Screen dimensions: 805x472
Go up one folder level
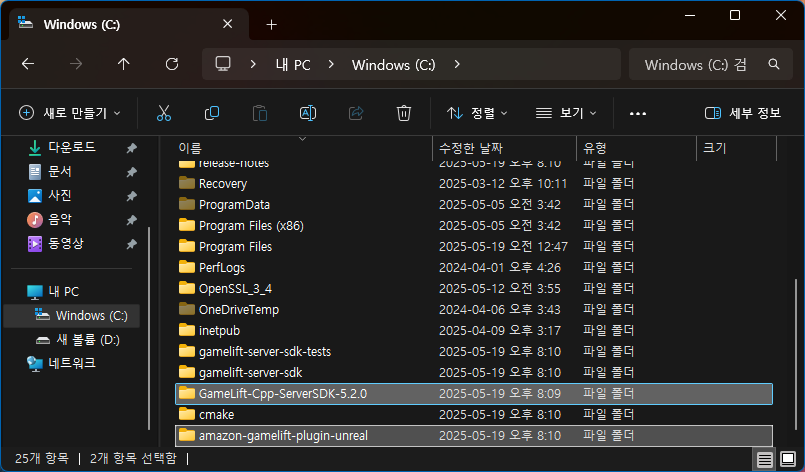point(124,64)
